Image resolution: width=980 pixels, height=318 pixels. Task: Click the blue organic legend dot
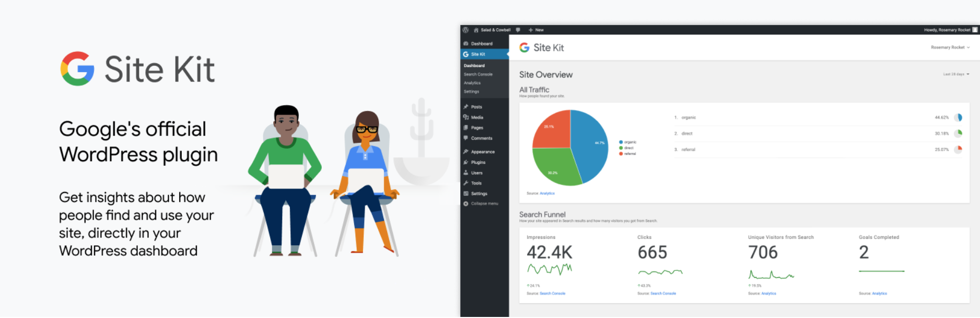[x=621, y=142]
